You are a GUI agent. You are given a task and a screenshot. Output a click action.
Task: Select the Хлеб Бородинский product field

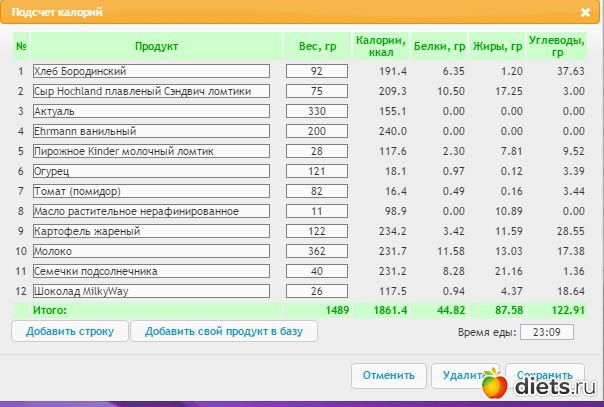click(x=151, y=71)
